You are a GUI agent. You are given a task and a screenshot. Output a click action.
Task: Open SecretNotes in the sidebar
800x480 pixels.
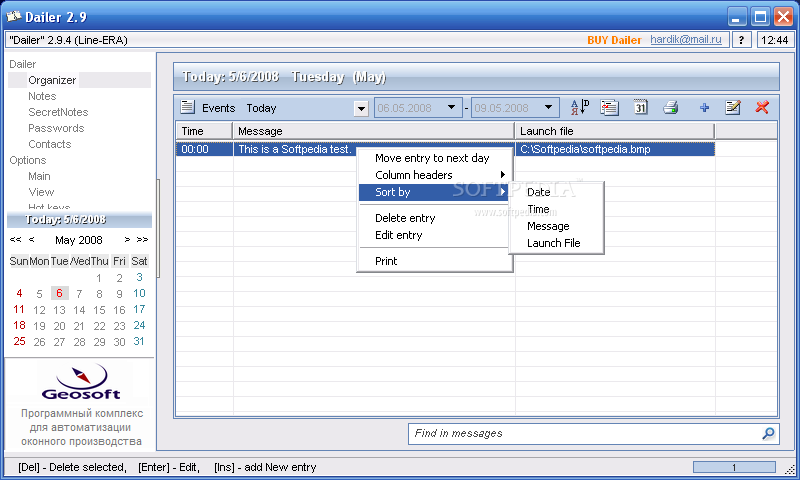click(58, 112)
